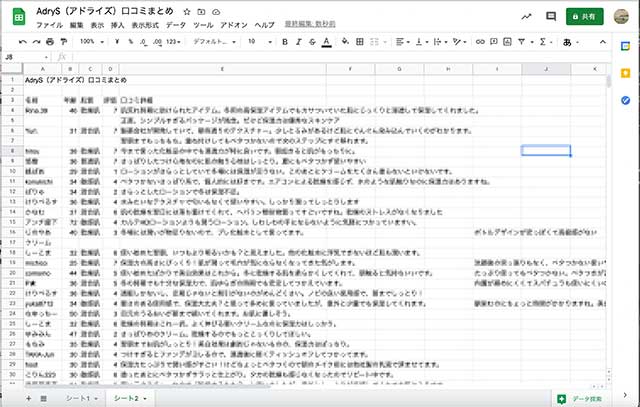Insert a comment

coord(493,42)
